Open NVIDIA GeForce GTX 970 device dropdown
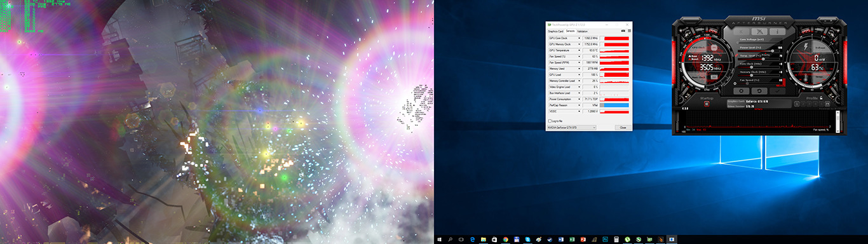 571,127
